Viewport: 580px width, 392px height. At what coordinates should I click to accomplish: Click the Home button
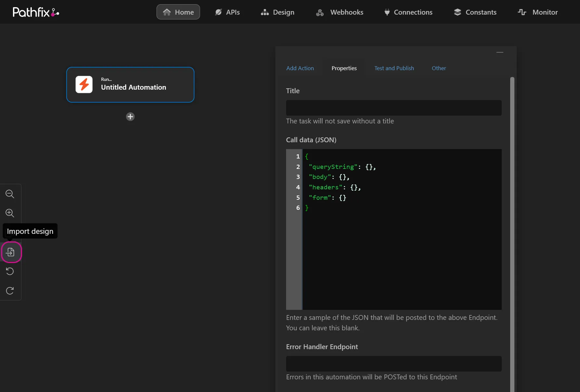tap(178, 12)
